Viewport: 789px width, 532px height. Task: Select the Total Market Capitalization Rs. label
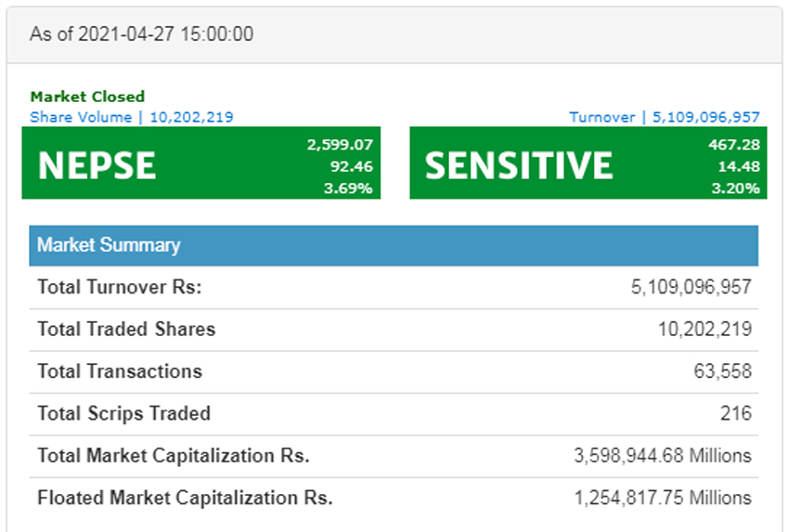pyautogui.click(x=173, y=456)
